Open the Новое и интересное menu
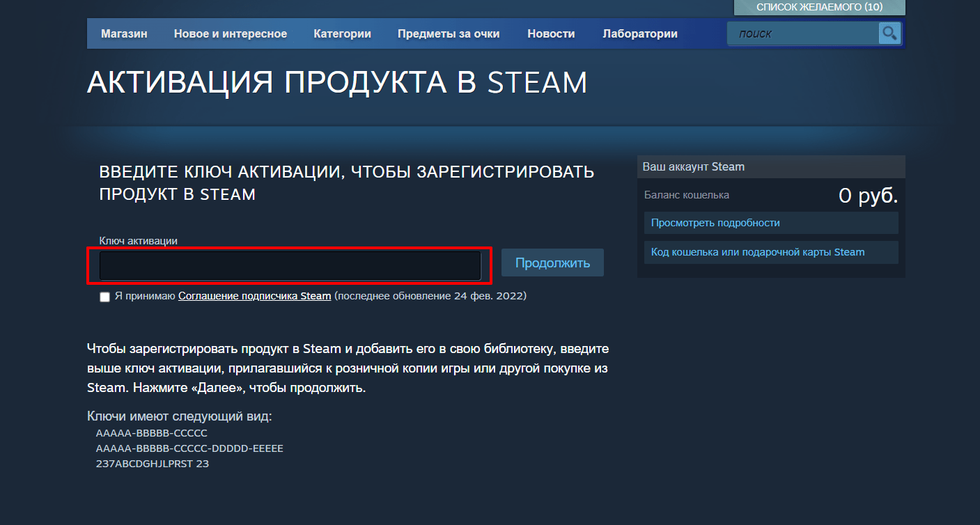 pos(231,33)
